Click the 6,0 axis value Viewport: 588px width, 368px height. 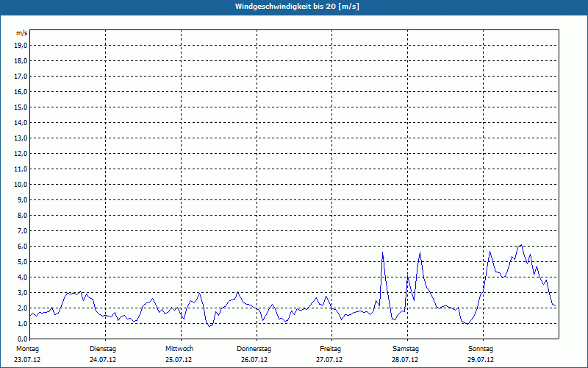[x=22, y=246]
